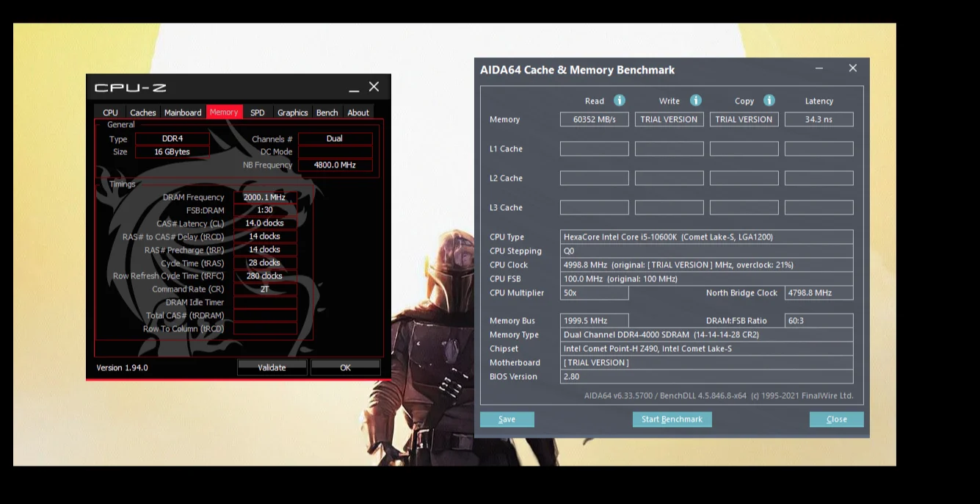Click the tRFC 280 clocks value

click(265, 276)
